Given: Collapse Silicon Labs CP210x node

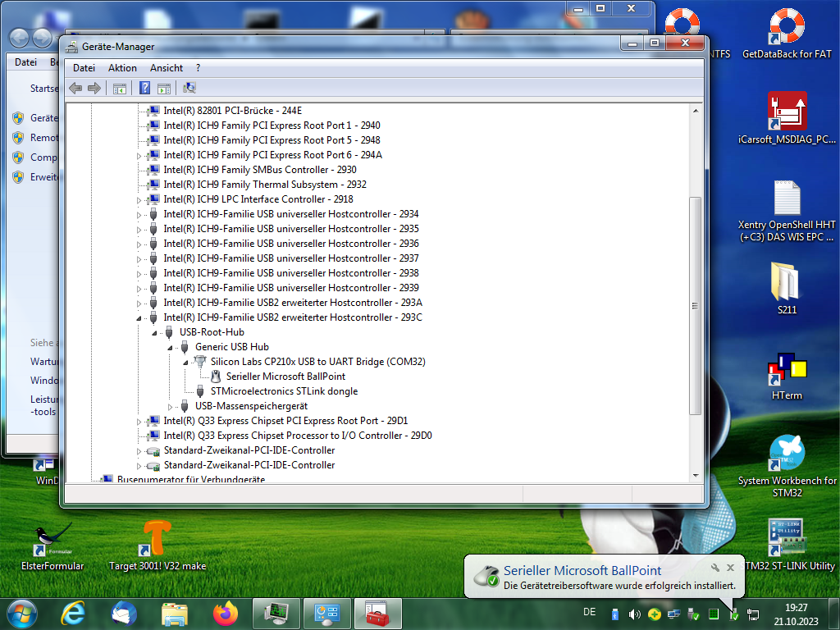Looking at the screenshot, I should pos(185,363).
